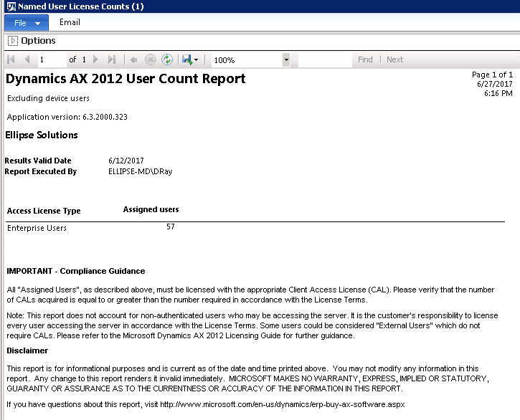Click the ELLIPSE-MD\DRay executed by value

click(141, 172)
